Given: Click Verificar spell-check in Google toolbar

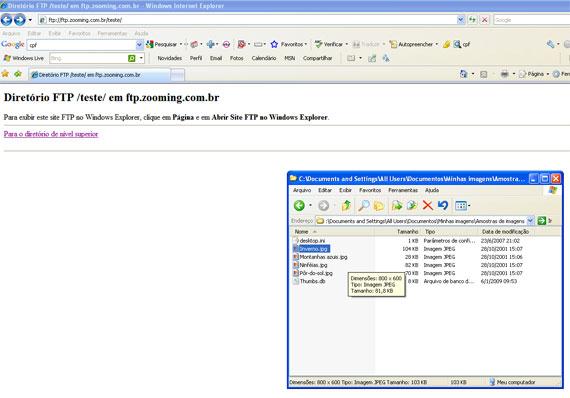Looking at the screenshot, I should 329,44.
